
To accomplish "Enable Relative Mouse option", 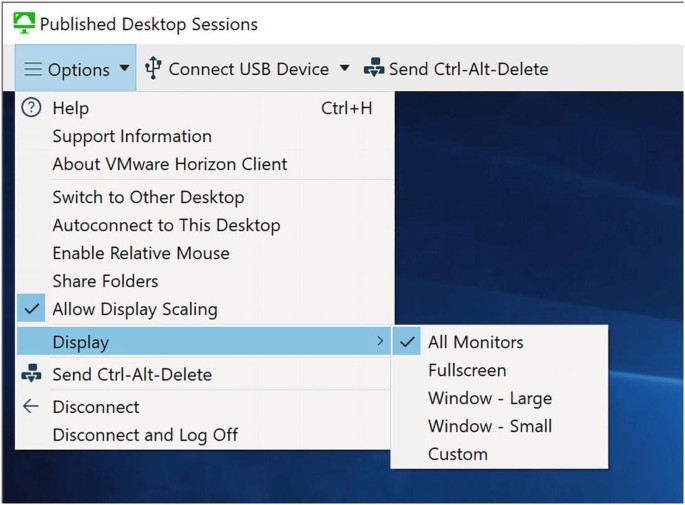I will coord(141,254).
